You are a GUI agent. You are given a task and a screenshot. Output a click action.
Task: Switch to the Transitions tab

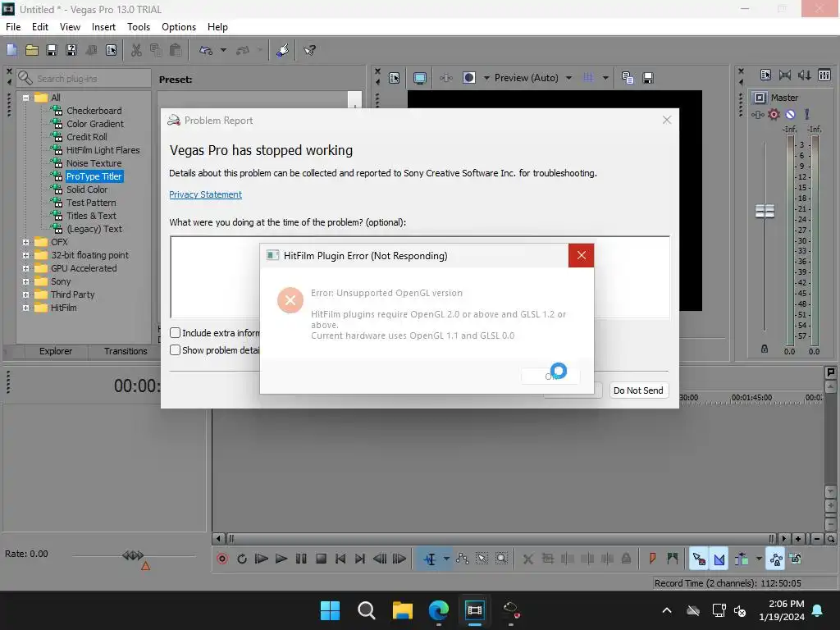[126, 351]
